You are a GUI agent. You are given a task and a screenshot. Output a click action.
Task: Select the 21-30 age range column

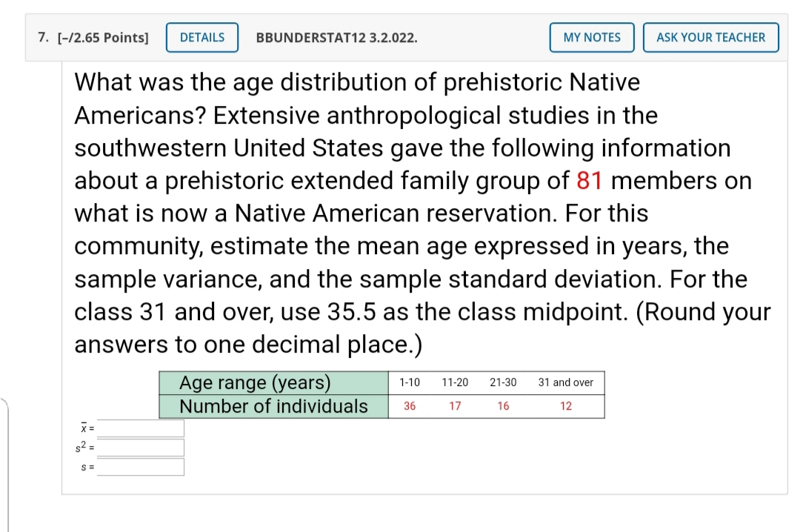pyautogui.click(x=502, y=382)
